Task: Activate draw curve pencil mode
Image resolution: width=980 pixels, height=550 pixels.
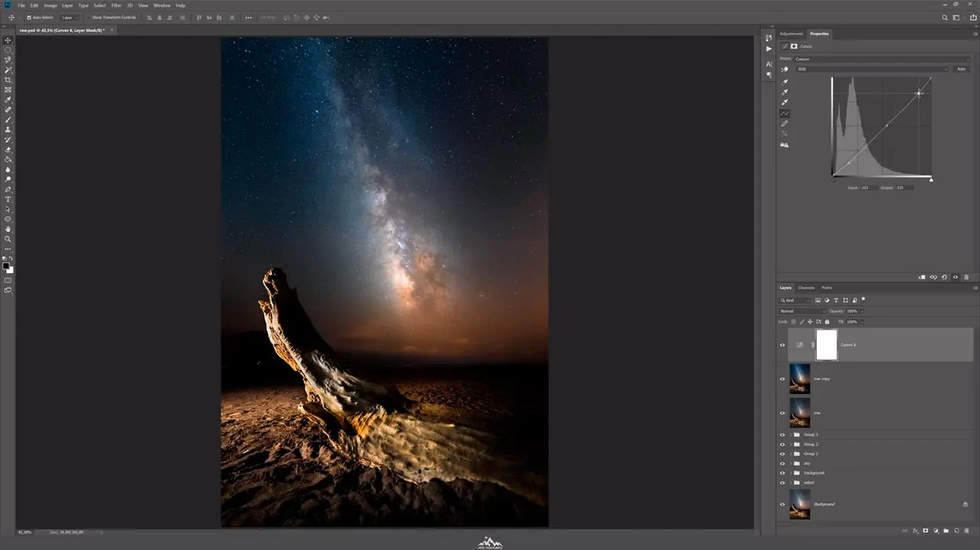Action: pyautogui.click(x=785, y=123)
